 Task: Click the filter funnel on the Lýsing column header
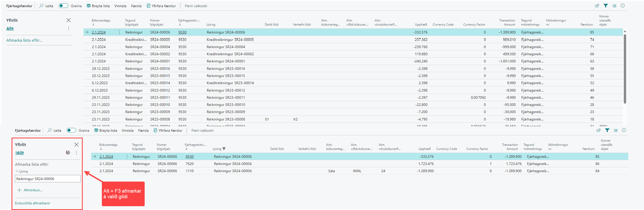(x=224, y=149)
